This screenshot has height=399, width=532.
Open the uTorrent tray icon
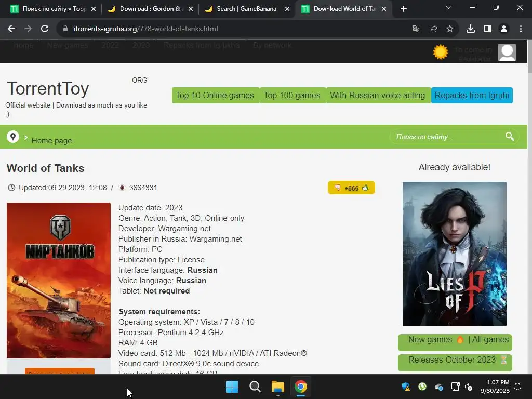(422, 387)
